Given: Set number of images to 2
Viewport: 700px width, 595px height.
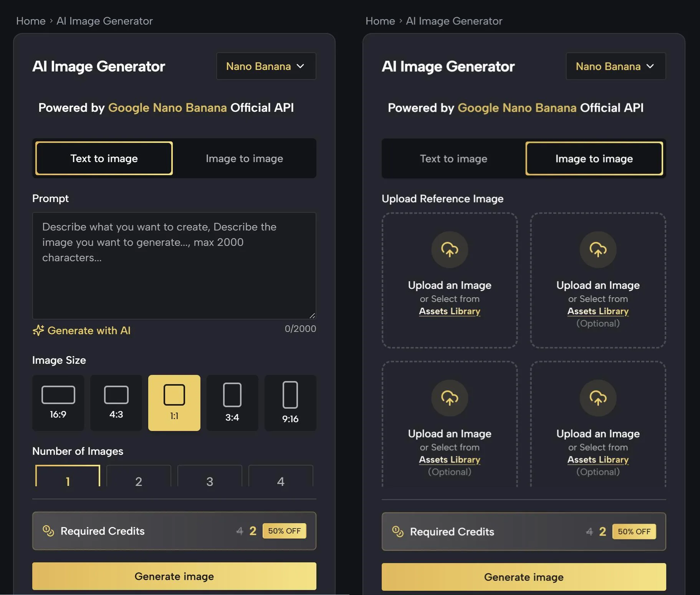Looking at the screenshot, I should [x=139, y=476].
